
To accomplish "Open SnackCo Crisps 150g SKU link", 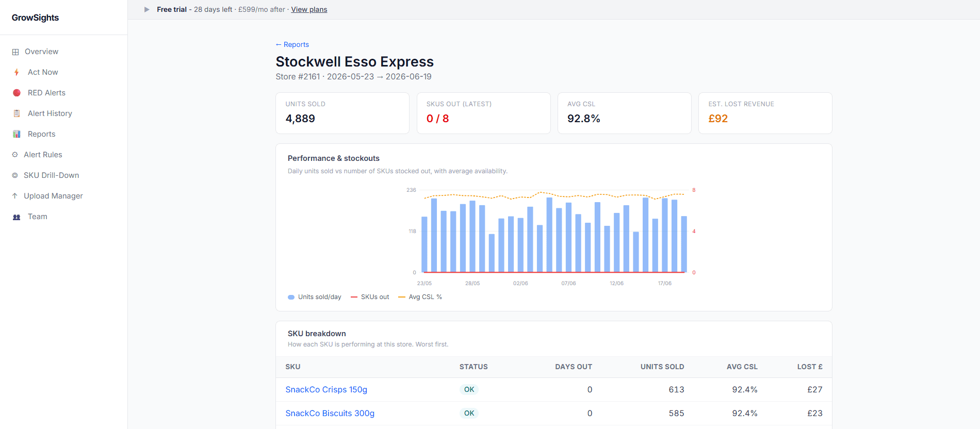I will coord(326,390).
